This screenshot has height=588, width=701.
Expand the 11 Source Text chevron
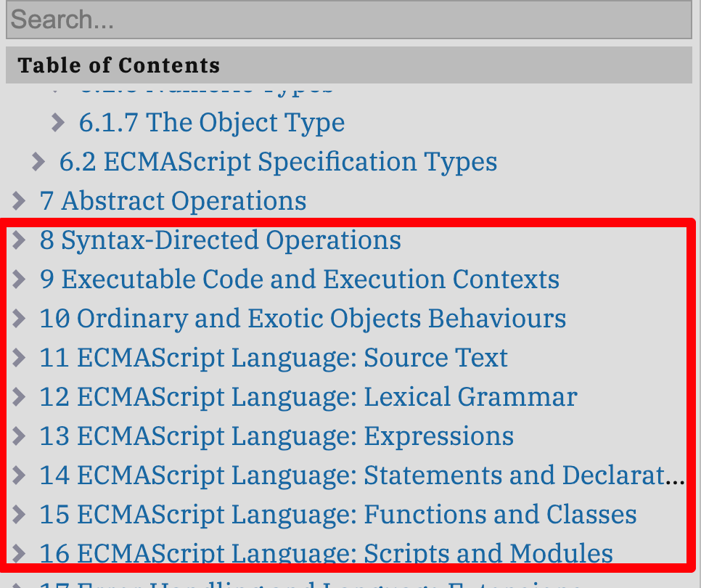[19, 358]
